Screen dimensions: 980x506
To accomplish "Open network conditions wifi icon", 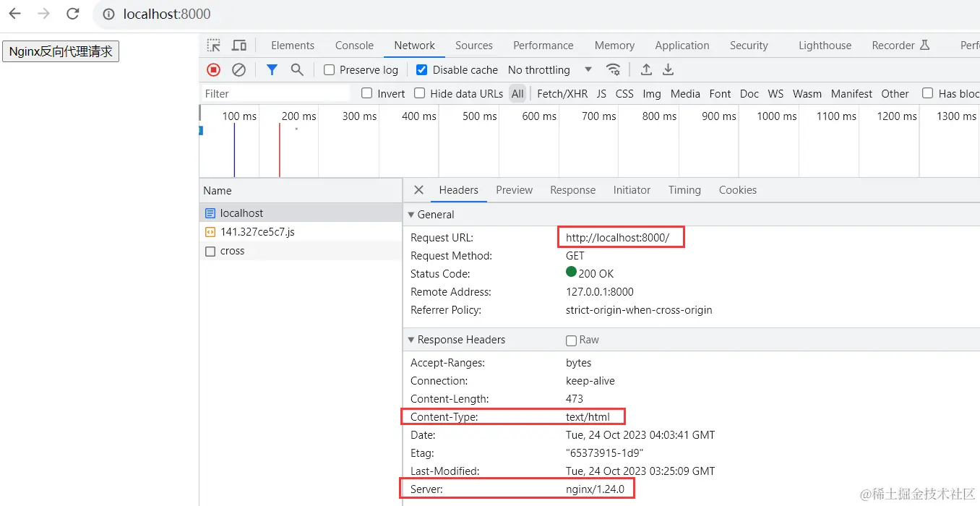I will coord(613,70).
